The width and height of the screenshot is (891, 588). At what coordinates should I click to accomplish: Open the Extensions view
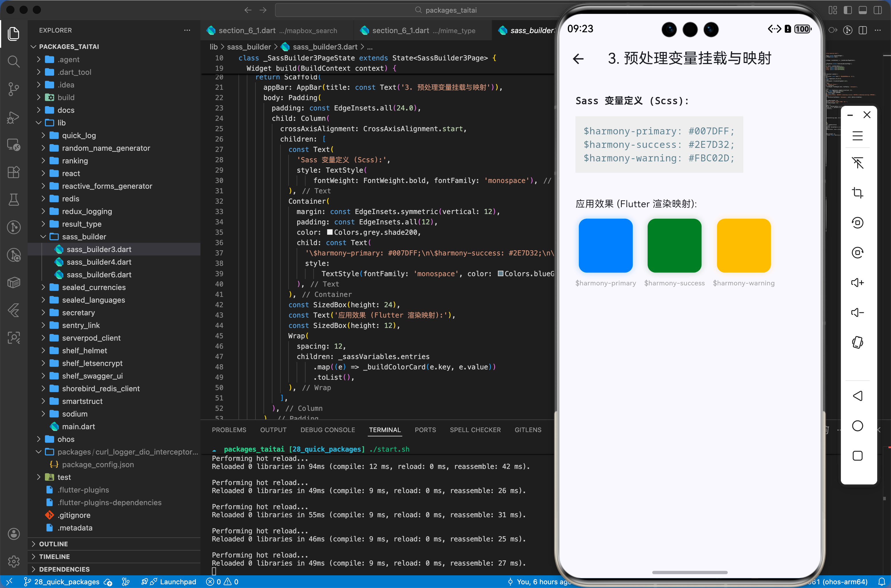14,172
